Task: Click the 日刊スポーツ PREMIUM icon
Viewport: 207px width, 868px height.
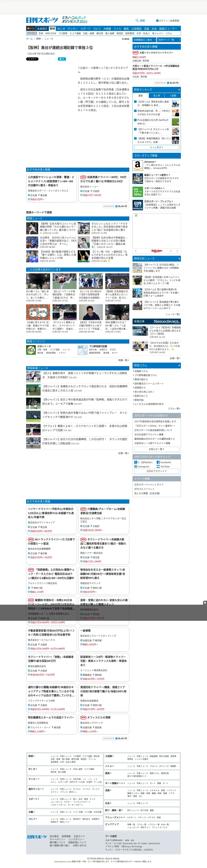Action: (137, 205)
